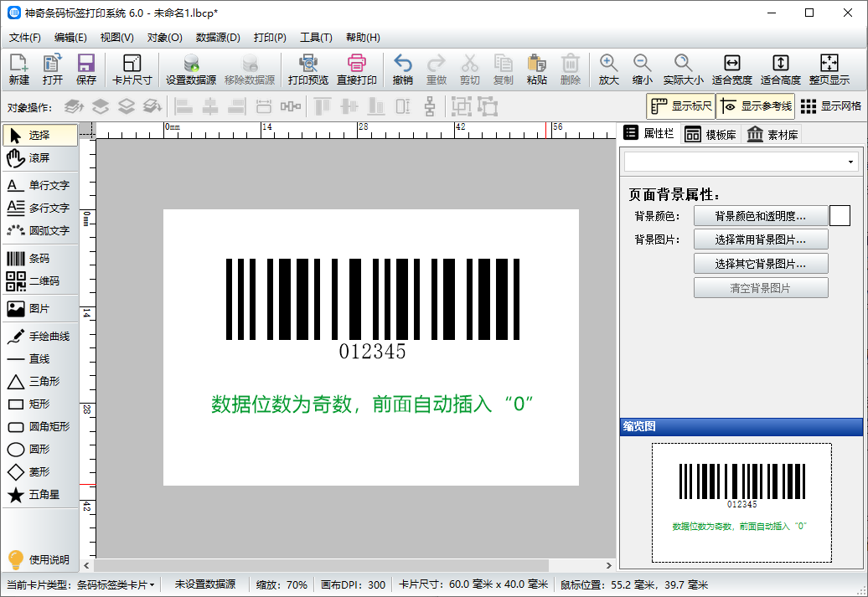Toggle 显示网格 grid display

pyautogui.click(x=831, y=106)
